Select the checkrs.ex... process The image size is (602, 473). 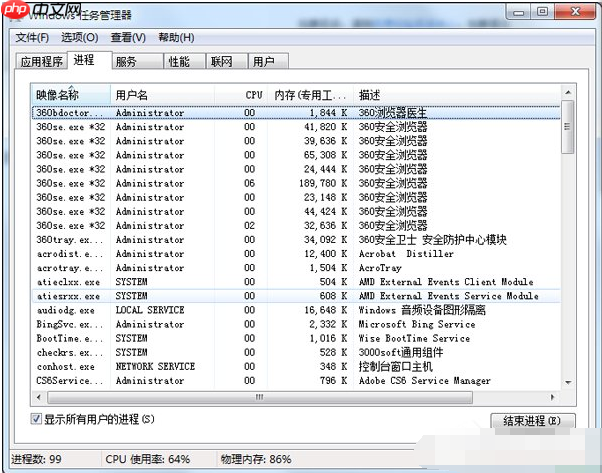pyautogui.click(x=296, y=352)
